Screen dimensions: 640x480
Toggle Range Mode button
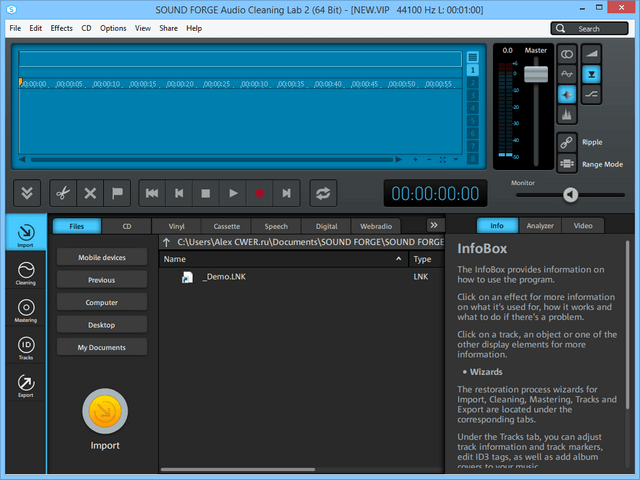click(x=567, y=164)
